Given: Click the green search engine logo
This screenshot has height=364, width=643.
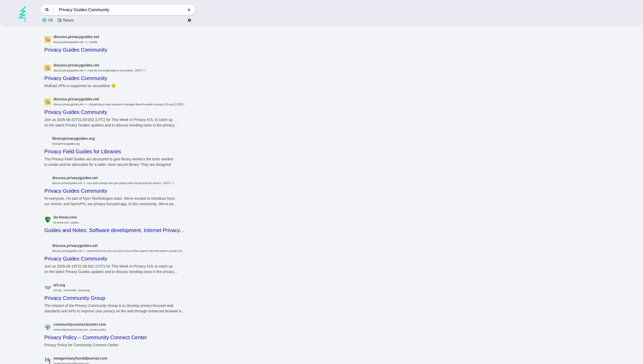Looking at the screenshot, I should pos(22,14).
